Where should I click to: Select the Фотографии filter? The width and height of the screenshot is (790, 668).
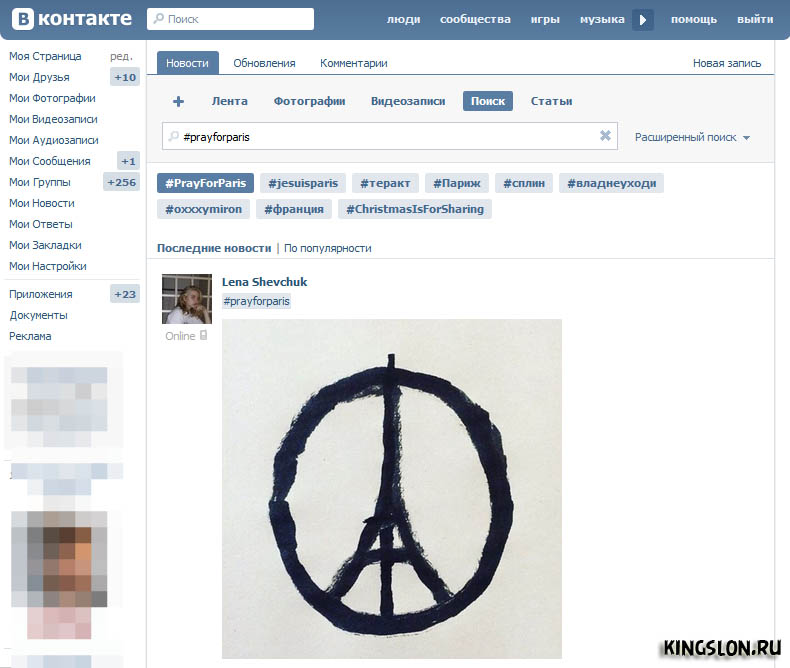309,101
